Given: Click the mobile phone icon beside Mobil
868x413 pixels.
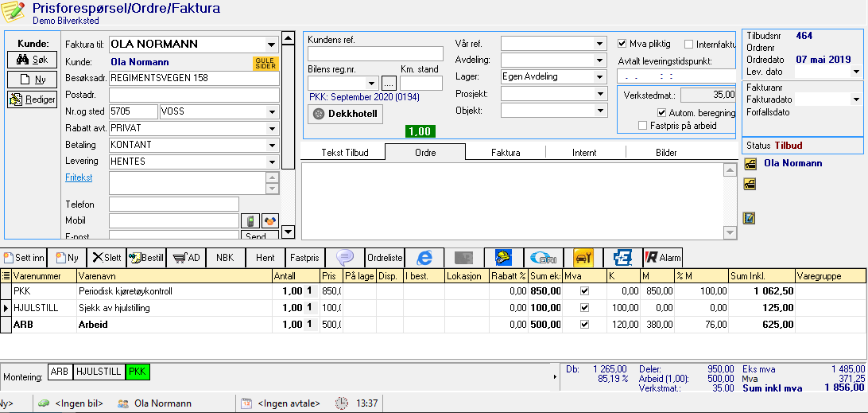Looking at the screenshot, I should (x=249, y=221).
